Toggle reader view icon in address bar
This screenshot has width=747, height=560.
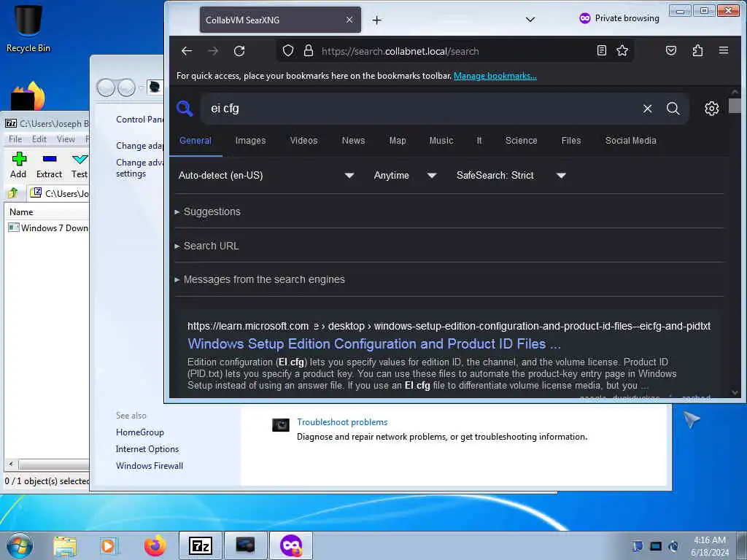(x=602, y=50)
